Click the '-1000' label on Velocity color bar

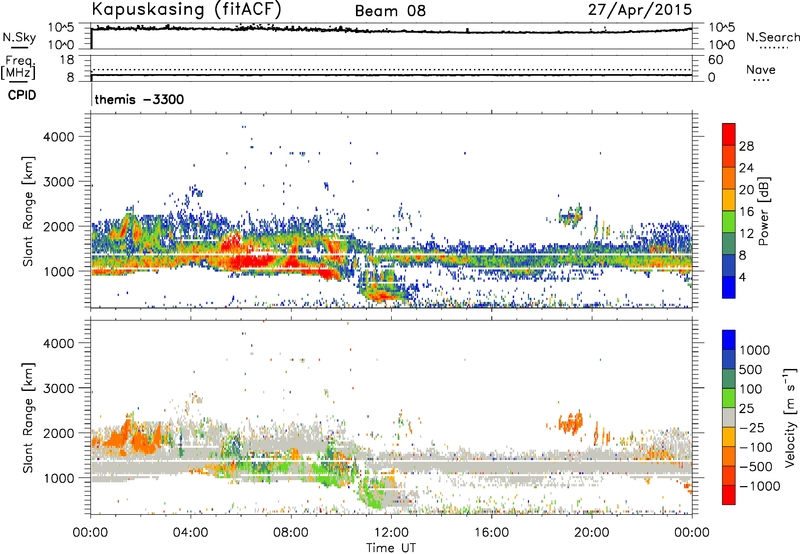[x=759, y=486]
